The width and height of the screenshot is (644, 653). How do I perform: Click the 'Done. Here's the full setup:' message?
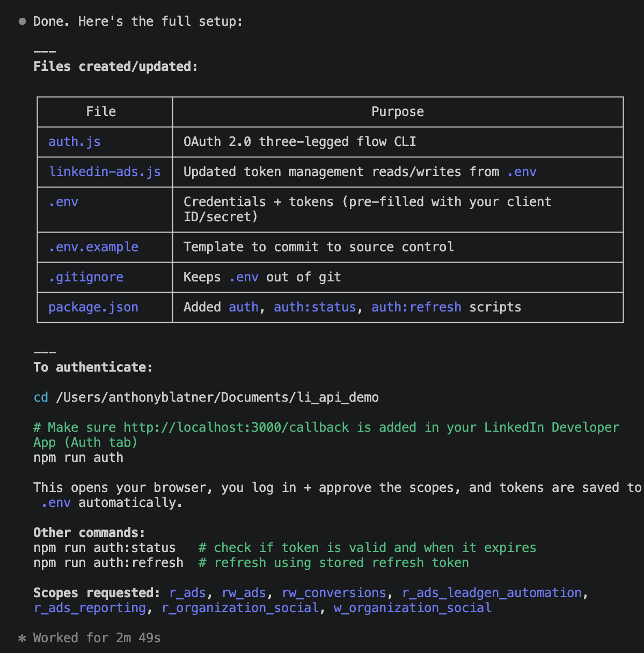point(138,21)
